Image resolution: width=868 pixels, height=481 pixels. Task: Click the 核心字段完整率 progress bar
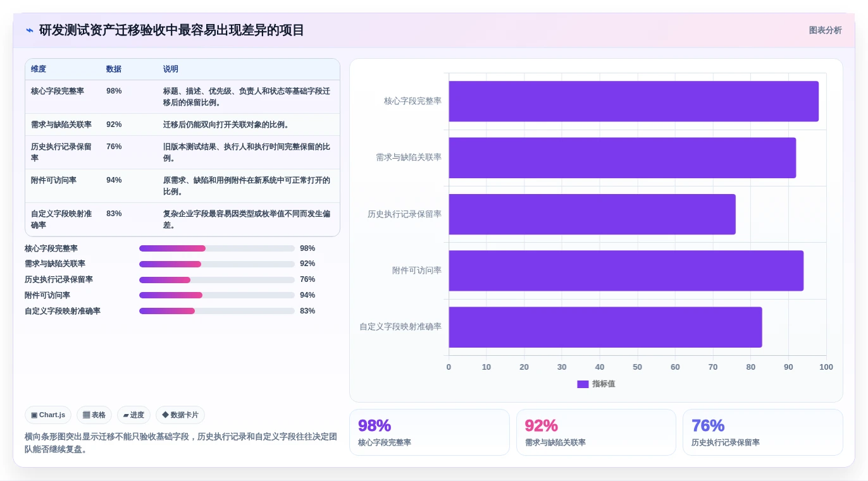coord(217,248)
